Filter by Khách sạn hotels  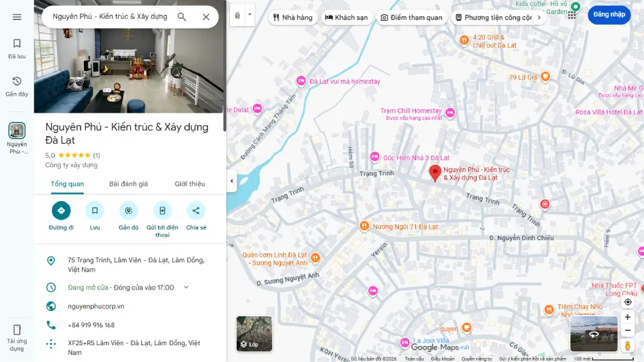[x=347, y=17]
